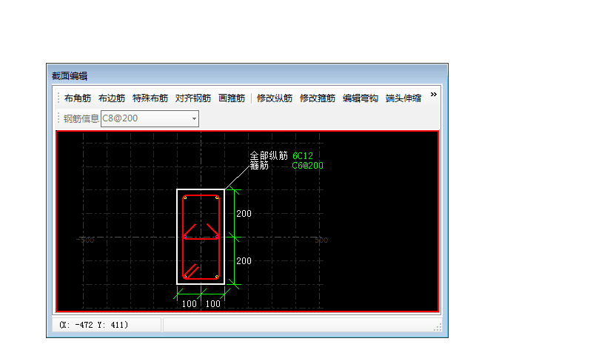
Task: Select the 6C12 longitudinal rebar label
Action: (x=303, y=155)
